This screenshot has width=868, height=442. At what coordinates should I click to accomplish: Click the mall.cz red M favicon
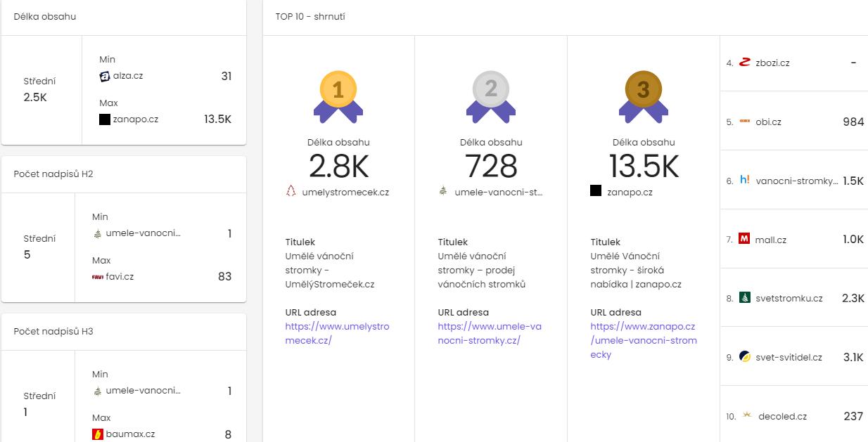click(744, 240)
